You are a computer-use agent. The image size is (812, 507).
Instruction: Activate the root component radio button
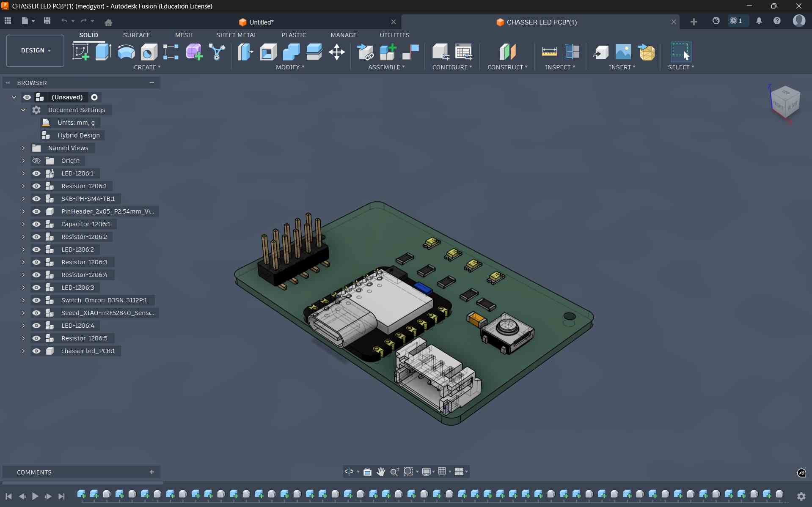point(94,97)
